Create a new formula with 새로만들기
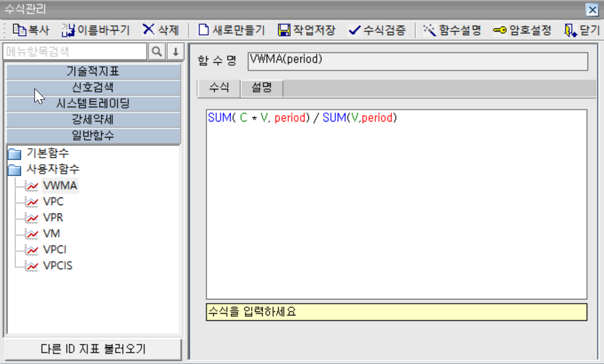 coord(232,30)
